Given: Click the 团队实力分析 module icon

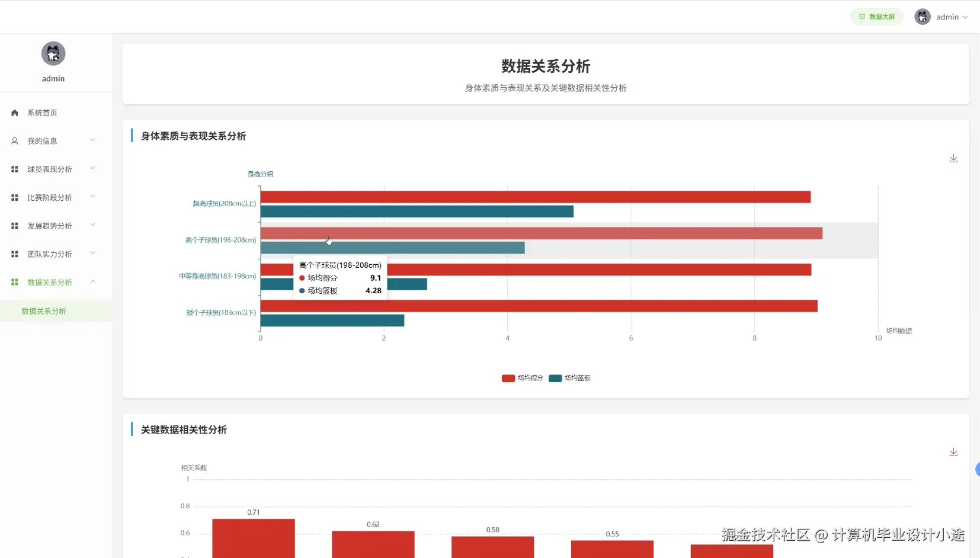Looking at the screenshot, I should point(14,254).
